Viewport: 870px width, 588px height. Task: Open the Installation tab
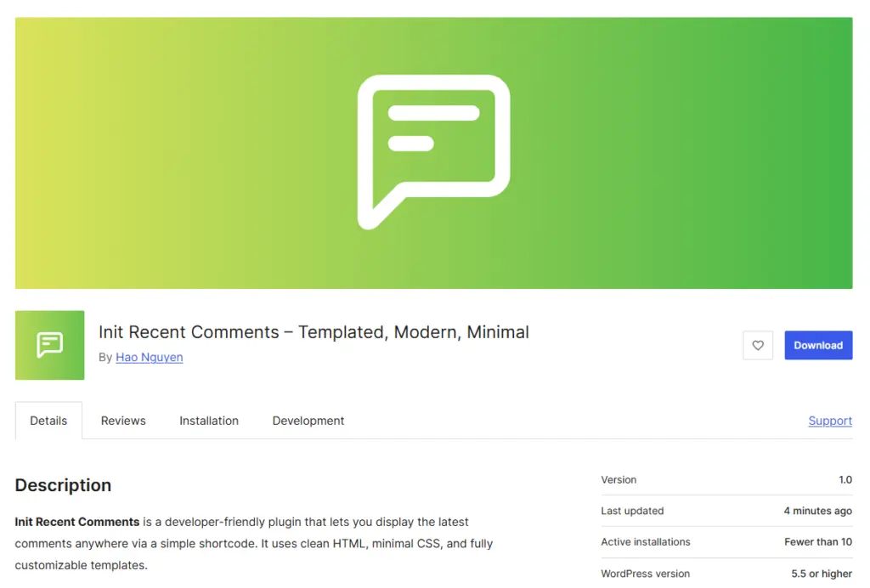209,421
